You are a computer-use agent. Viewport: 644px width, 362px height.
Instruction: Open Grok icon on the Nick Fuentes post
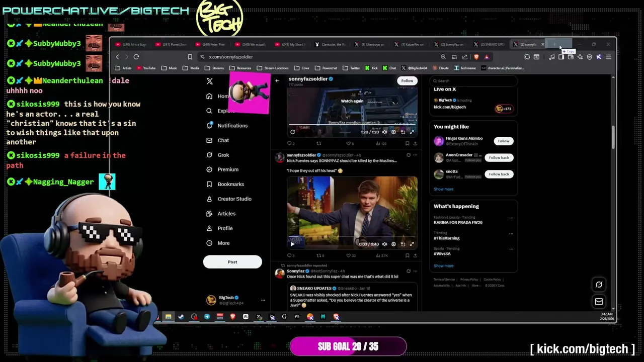point(408,155)
